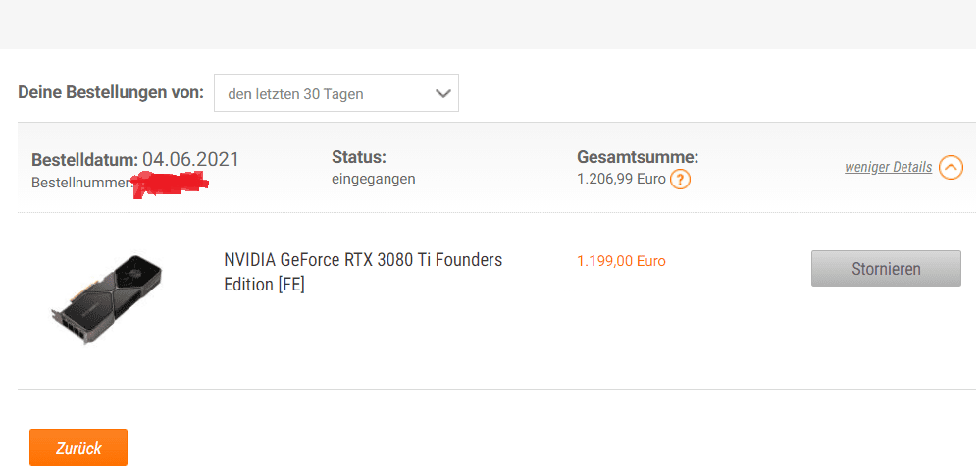
Task: Click the "Deine Bestellungen von:" label
Action: (x=111, y=94)
